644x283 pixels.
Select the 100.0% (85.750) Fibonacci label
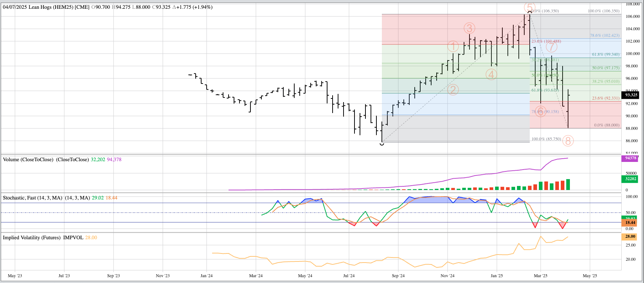pyautogui.click(x=546, y=139)
